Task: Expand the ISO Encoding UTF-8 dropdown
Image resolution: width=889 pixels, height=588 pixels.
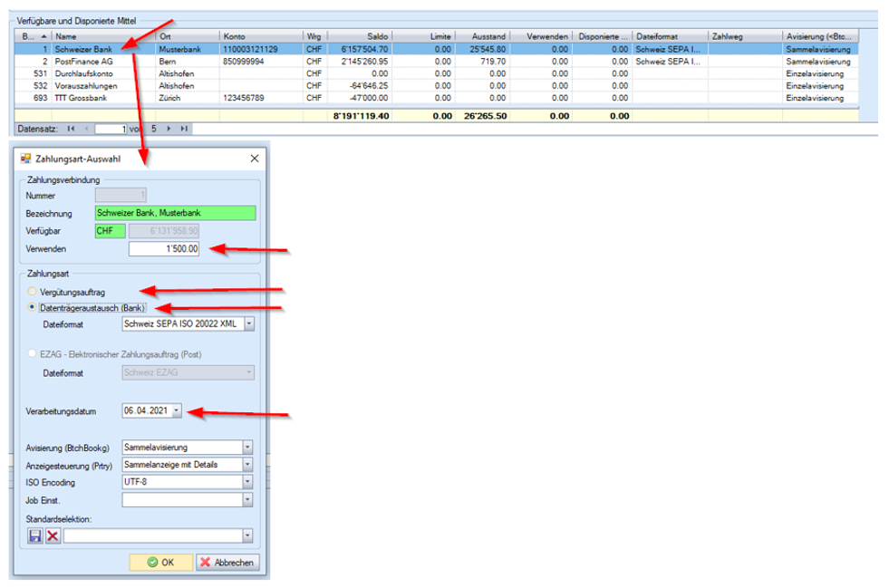Action: tap(247, 482)
